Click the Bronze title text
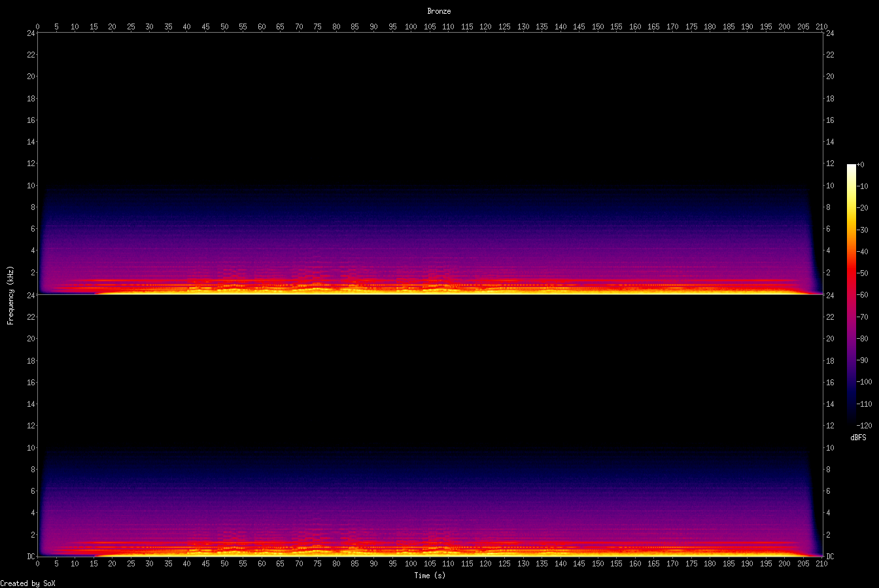 click(x=438, y=10)
